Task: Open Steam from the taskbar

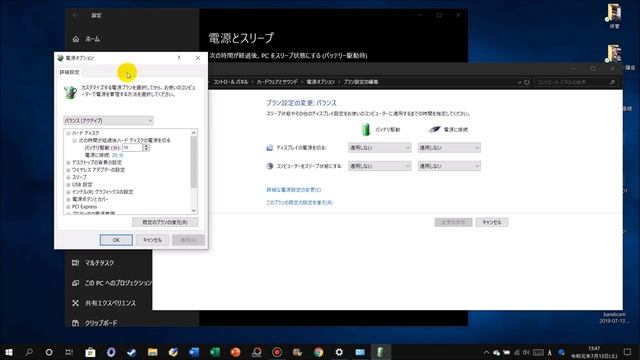Action: point(131,352)
